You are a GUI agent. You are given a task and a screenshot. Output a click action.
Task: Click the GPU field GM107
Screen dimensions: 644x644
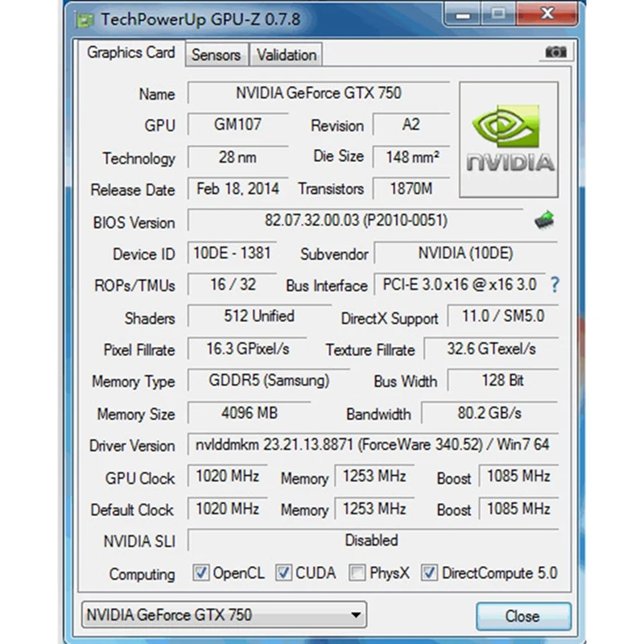pos(237,125)
